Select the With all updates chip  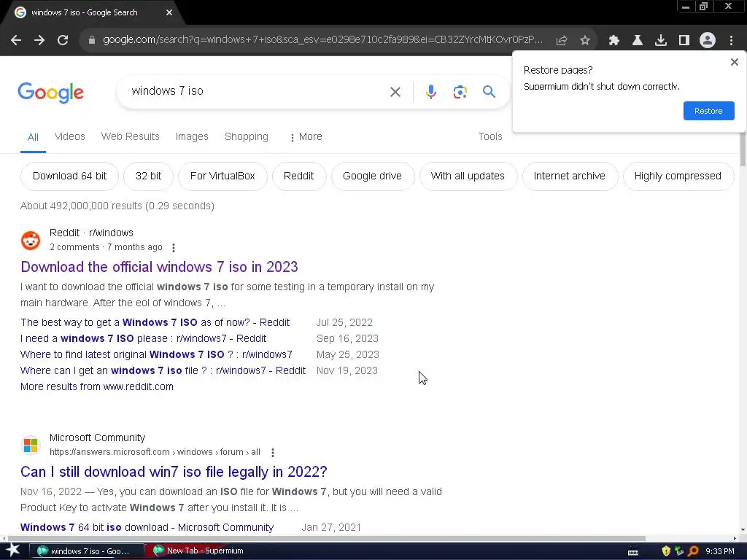pos(468,176)
